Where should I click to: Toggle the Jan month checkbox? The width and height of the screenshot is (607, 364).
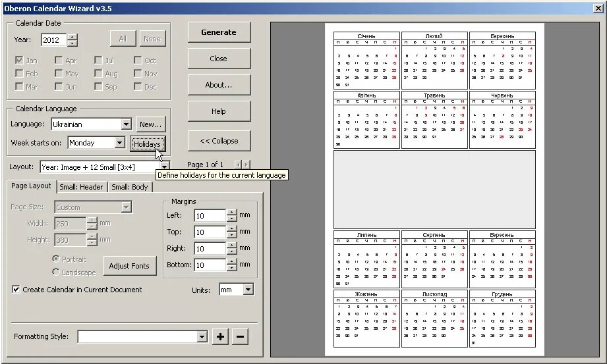click(x=19, y=60)
